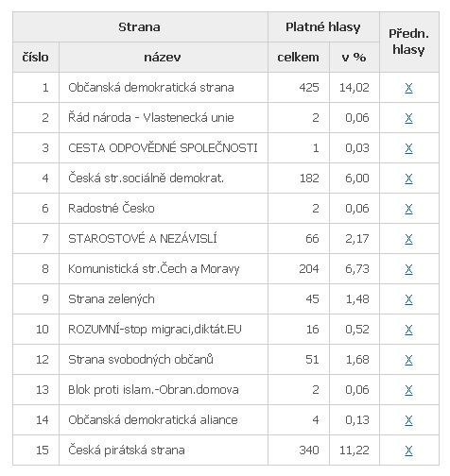Select the název column header

point(164,58)
